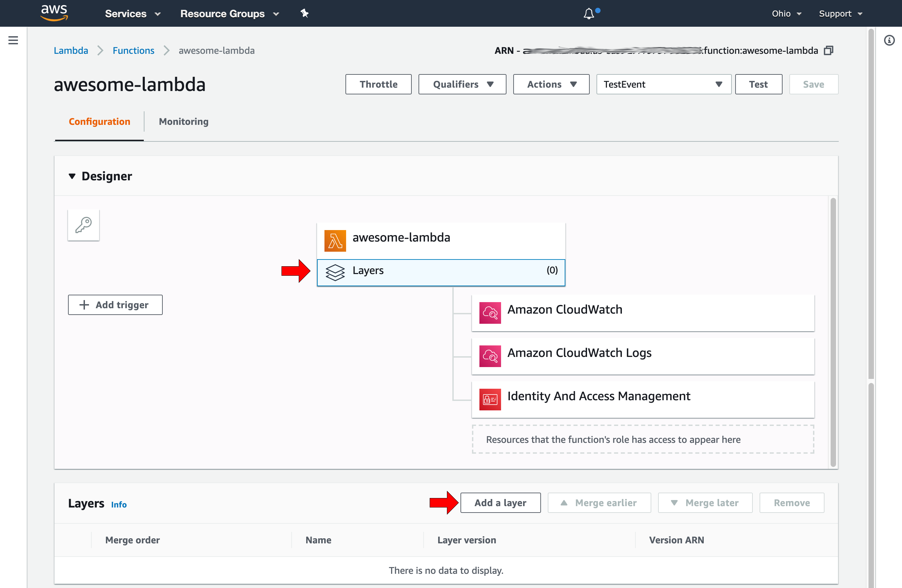Image resolution: width=902 pixels, height=588 pixels.
Task: Click the AWS logo home icon
Action: 54,13
